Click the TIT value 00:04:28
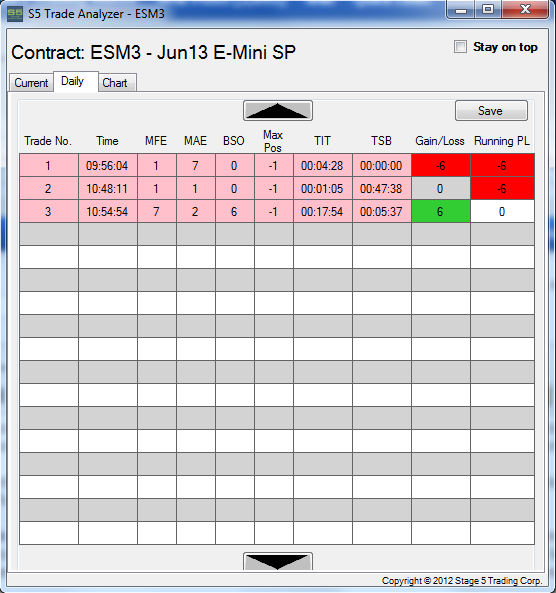 pos(323,165)
